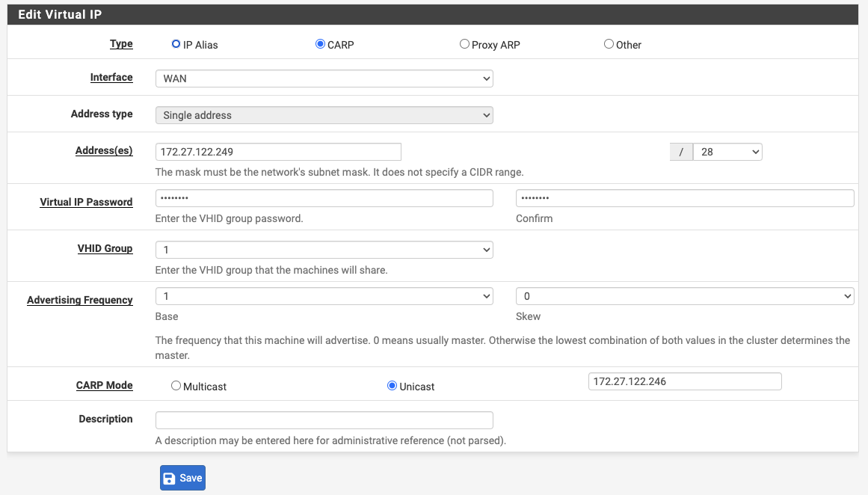The image size is (868, 495).
Task: Click the Save button with floppy disk icon
Action: tap(182, 478)
